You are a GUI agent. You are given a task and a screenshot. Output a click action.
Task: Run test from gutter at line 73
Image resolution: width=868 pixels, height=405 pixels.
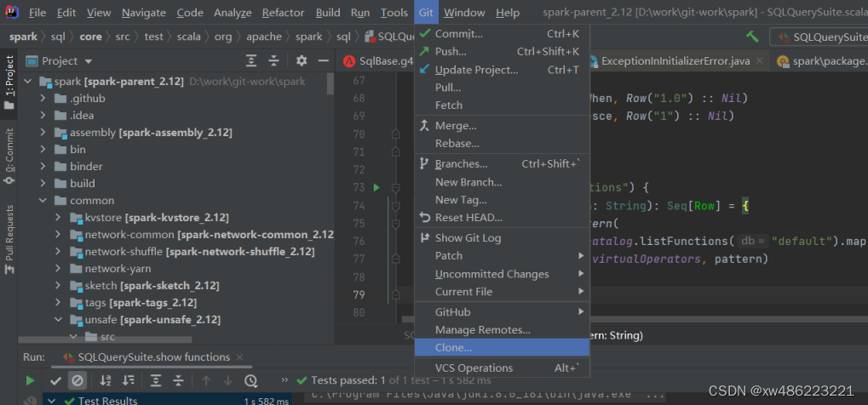[x=376, y=187]
